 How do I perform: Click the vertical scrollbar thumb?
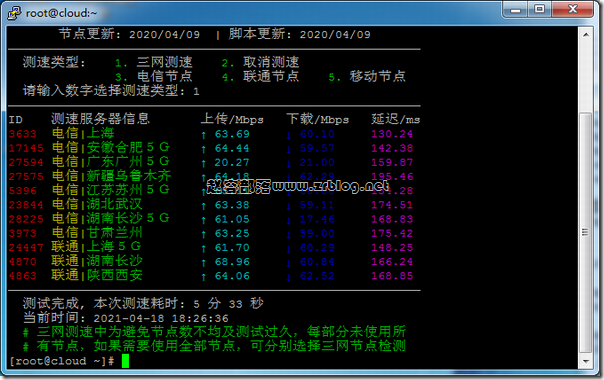click(586, 232)
